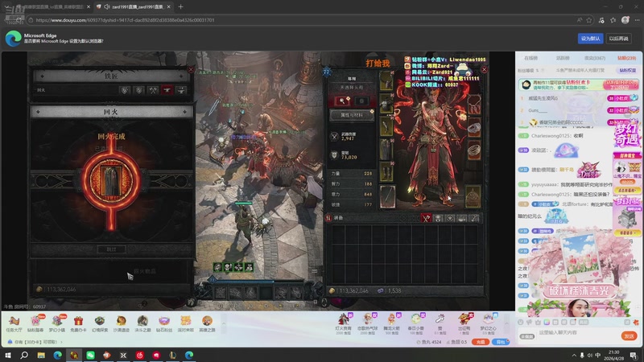
Task: Click the first ring slot
Action: 473,130
